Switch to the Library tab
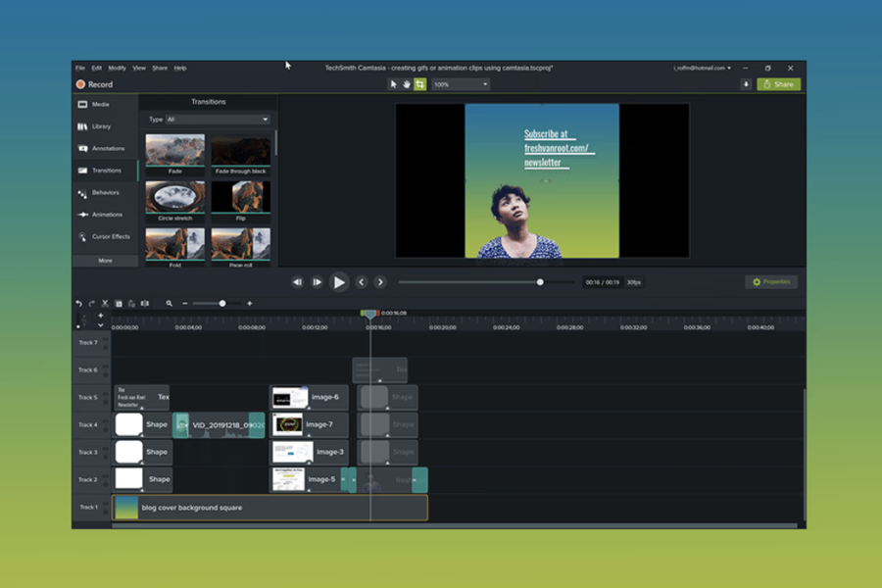Screen dimensions: 882x588 (105, 126)
